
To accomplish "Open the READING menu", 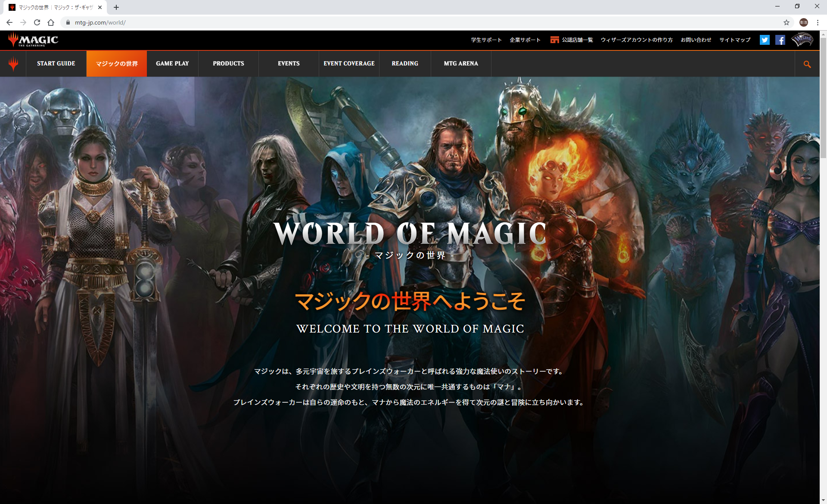I will pos(405,64).
